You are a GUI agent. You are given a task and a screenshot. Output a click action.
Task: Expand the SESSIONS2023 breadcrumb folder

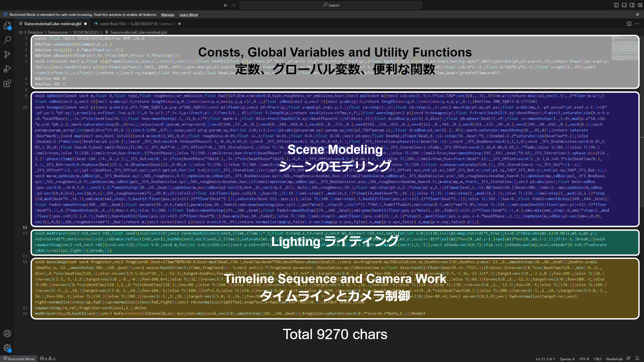tap(86, 32)
